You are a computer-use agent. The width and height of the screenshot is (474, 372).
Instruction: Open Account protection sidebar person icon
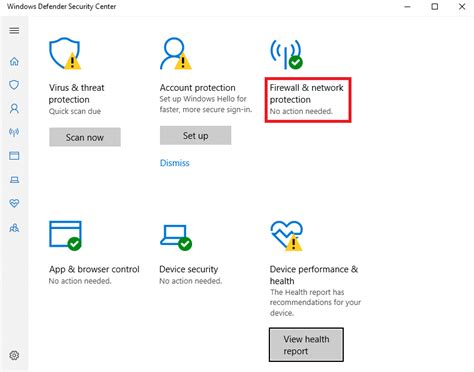(14, 108)
